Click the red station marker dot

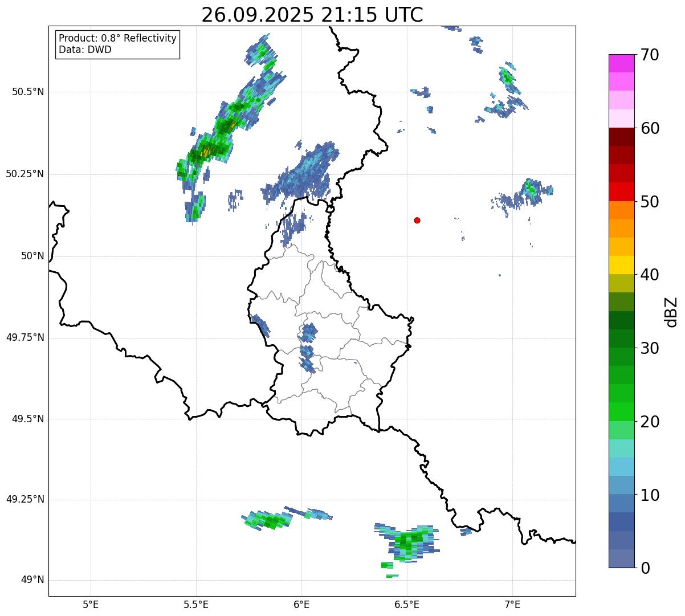point(417,220)
